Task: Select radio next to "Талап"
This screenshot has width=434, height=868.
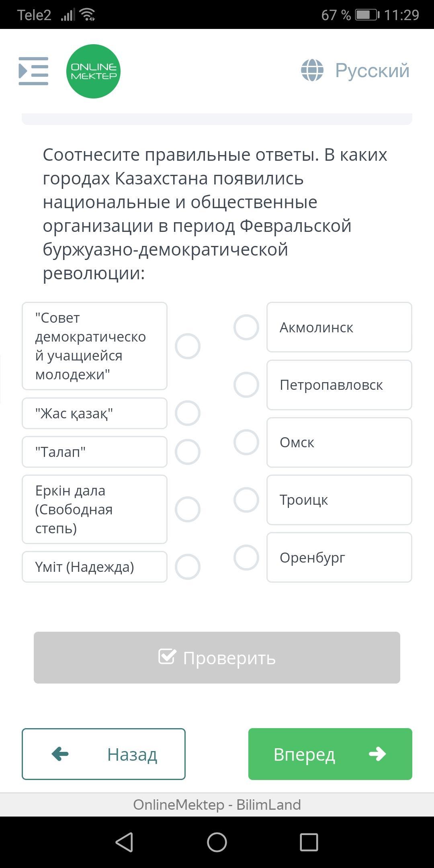Action: coord(188,452)
